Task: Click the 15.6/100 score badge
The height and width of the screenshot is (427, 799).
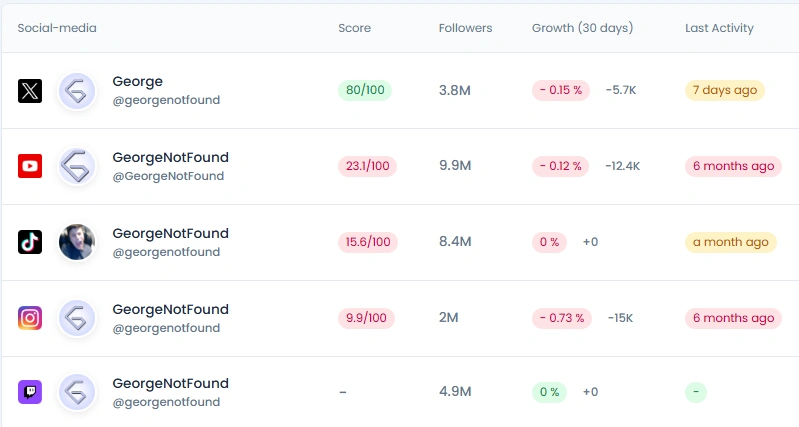Action: 368,242
